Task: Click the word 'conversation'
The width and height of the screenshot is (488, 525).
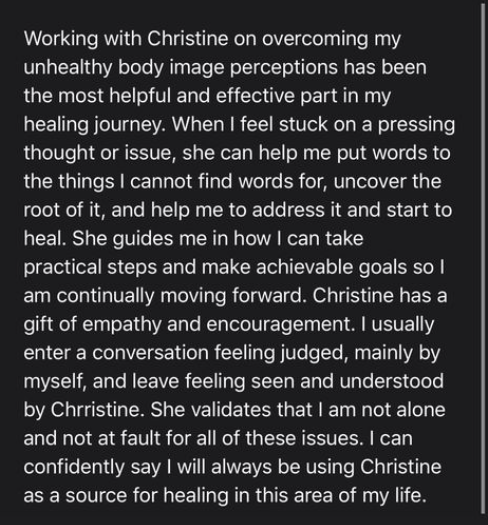Action: click(150, 353)
